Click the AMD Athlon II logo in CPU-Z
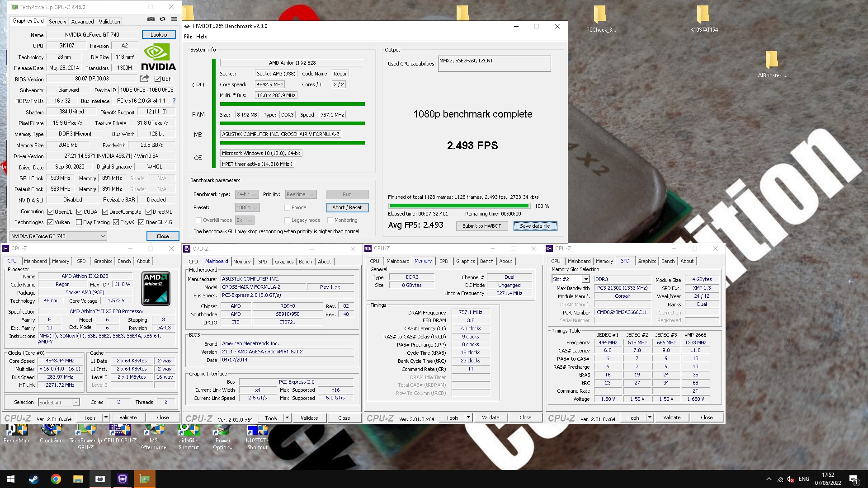This screenshot has width=868, height=488. tap(156, 288)
